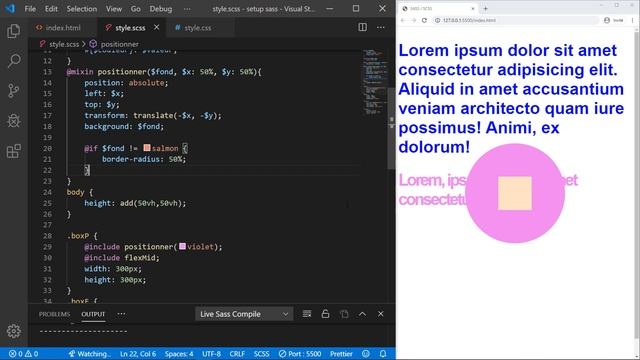Click Prettier in the status bar

[x=341, y=354]
